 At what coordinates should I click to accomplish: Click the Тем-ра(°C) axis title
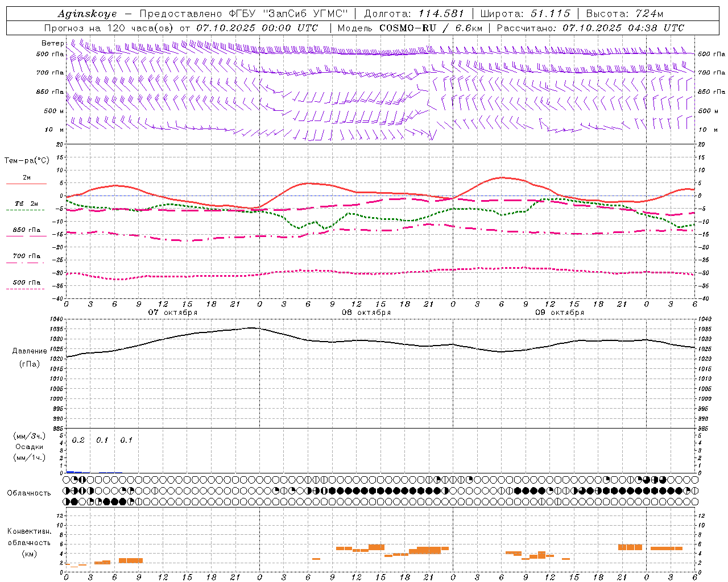[x=27, y=161]
